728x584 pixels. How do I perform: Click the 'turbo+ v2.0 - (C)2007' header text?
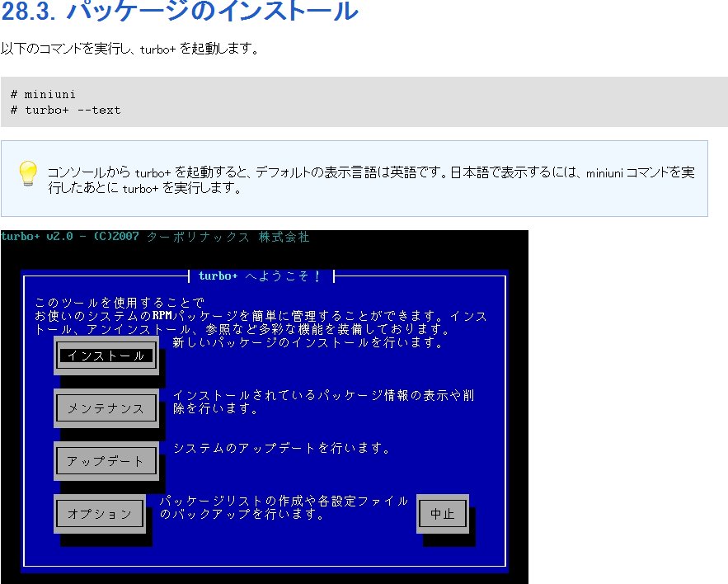70,236
